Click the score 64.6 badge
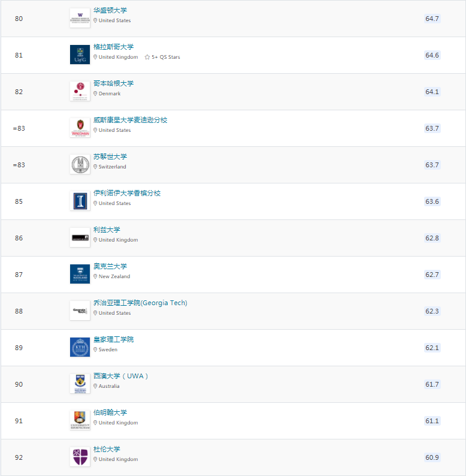The image size is (466, 476). [432, 55]
